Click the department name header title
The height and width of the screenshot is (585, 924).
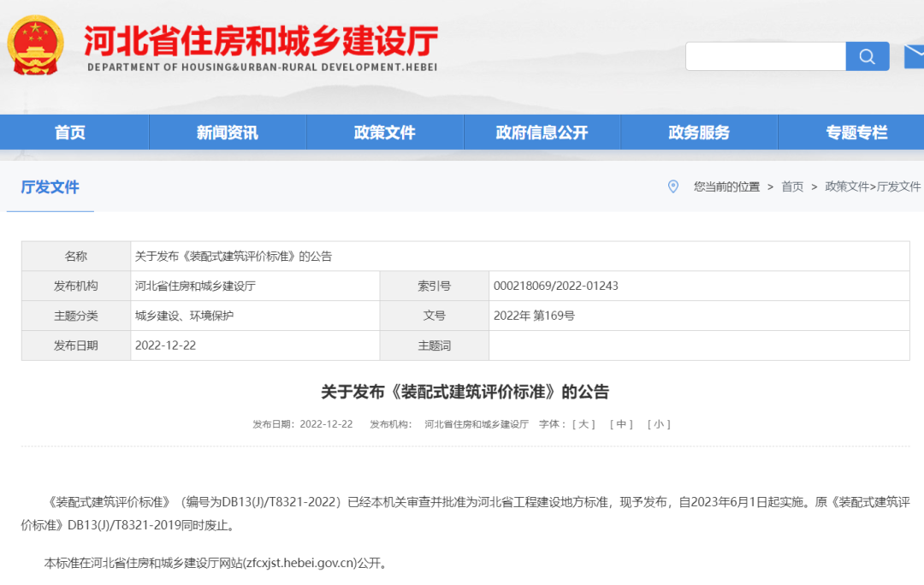coord(261,41)
